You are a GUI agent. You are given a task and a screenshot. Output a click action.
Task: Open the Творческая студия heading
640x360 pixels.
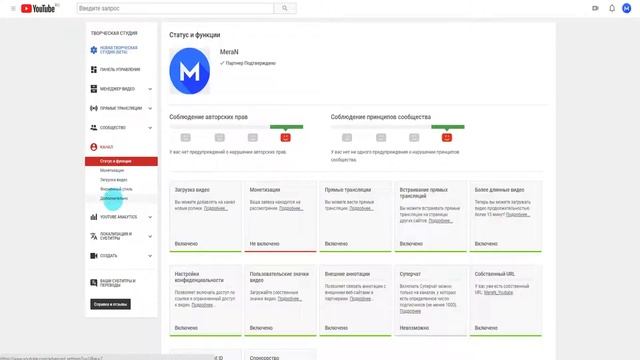point(114,33)
